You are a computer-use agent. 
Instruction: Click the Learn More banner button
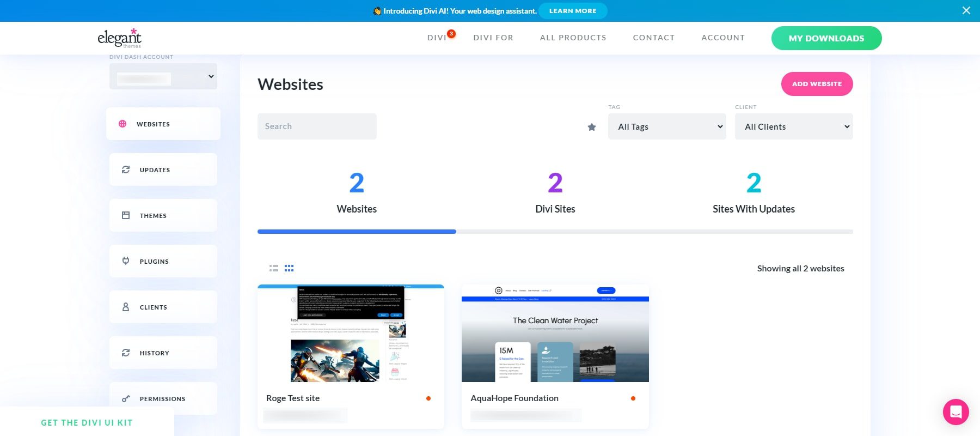[573, 11]
